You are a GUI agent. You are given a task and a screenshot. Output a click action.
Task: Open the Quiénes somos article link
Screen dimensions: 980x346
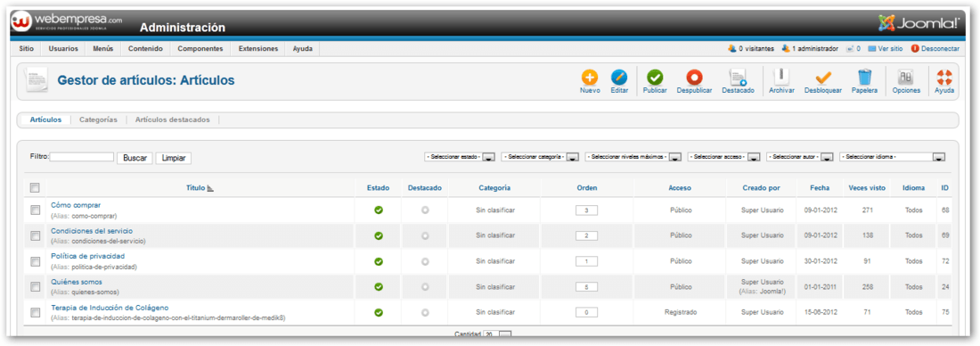(x=77, y=282)
